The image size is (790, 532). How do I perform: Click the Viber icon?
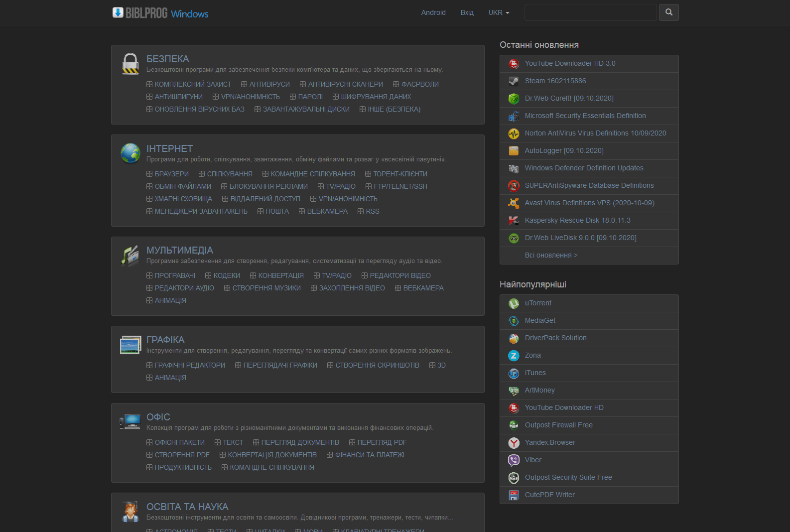(x=514, y=460)
